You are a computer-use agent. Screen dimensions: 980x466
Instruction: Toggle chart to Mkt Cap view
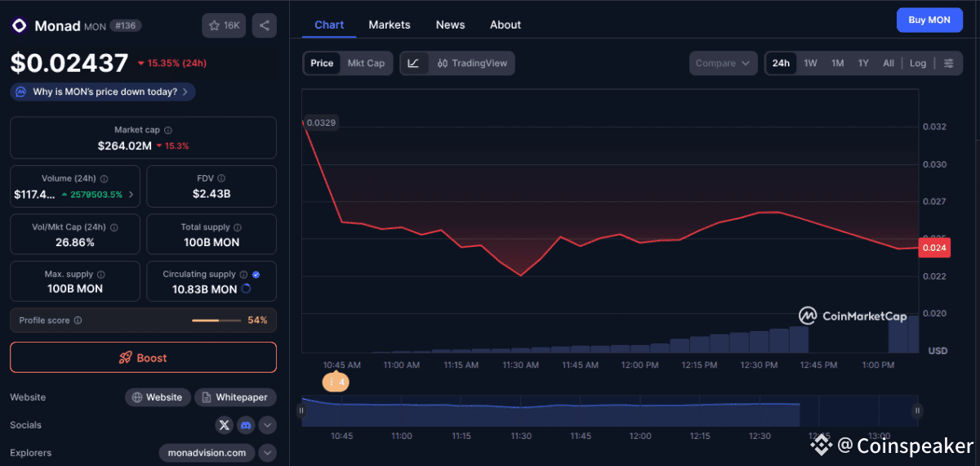pos(366,63)
